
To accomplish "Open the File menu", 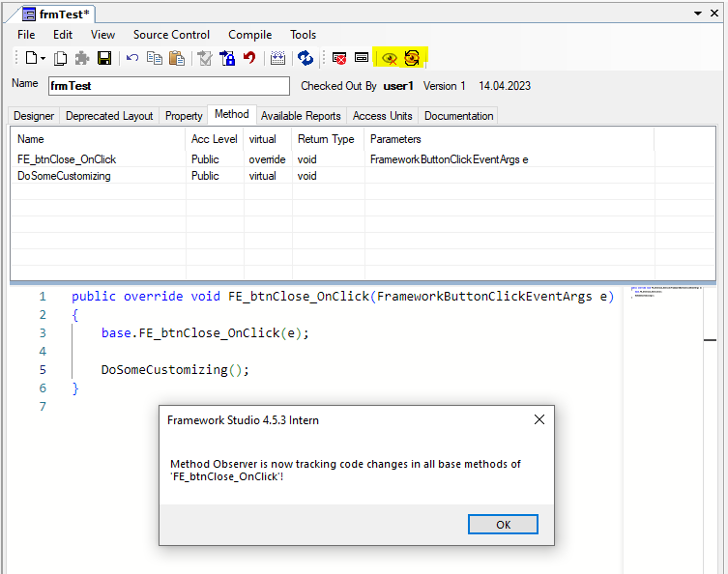I will tap(26, 35).
